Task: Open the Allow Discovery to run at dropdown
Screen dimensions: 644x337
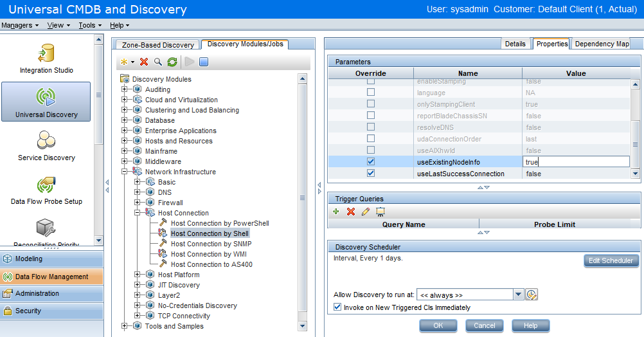Action: click(x=519, y=295)
